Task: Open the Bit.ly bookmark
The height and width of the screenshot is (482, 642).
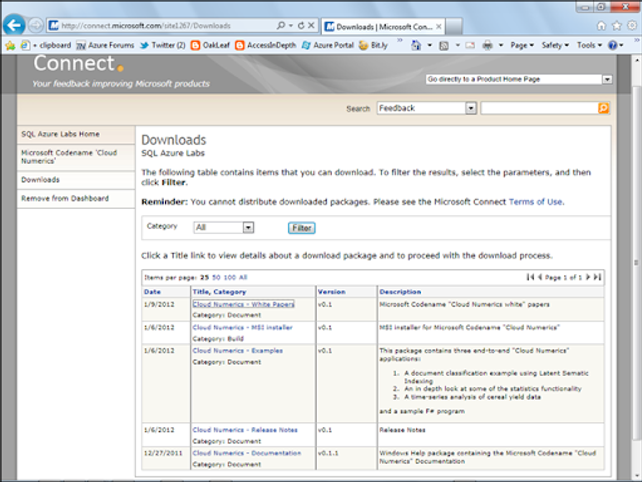Action: tap(373, 45)
